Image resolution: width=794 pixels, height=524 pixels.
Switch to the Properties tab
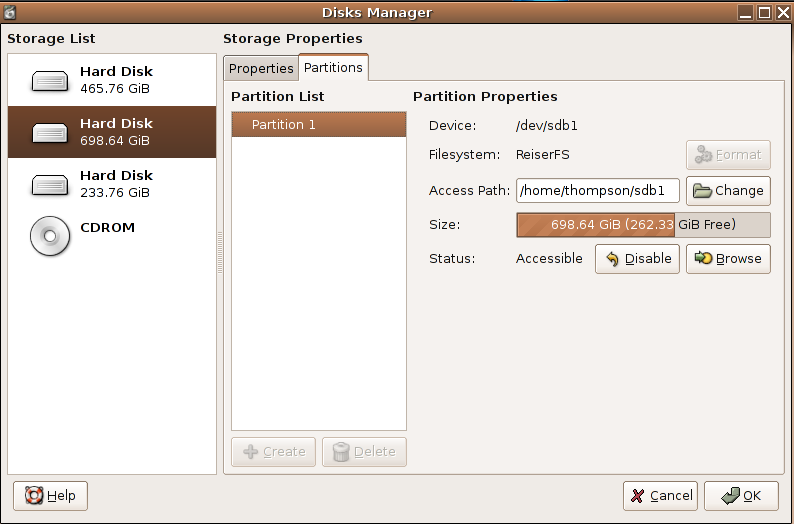261,69
